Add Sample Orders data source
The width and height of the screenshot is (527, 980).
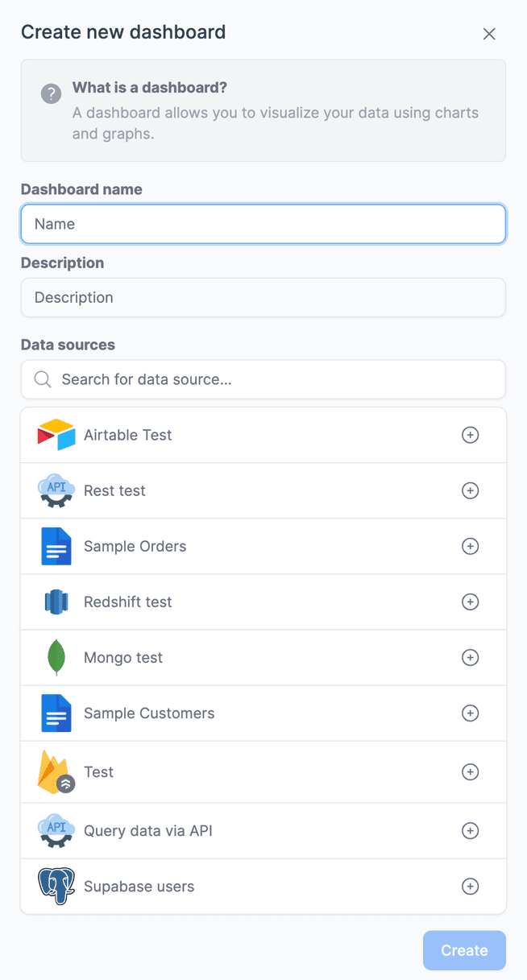(470, 546)
